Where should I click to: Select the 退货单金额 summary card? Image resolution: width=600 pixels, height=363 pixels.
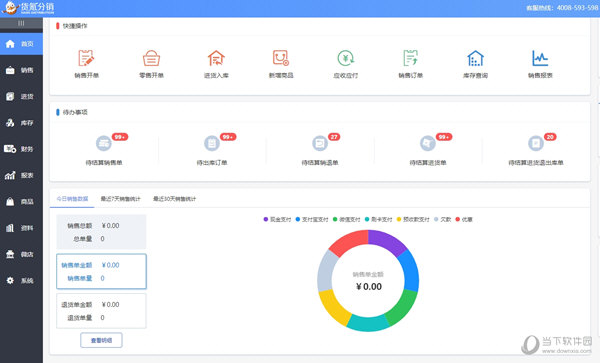101,311
